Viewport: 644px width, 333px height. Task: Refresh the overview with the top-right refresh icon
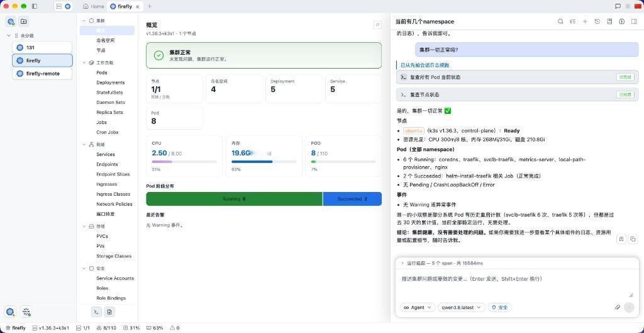[x=377, y=25]
